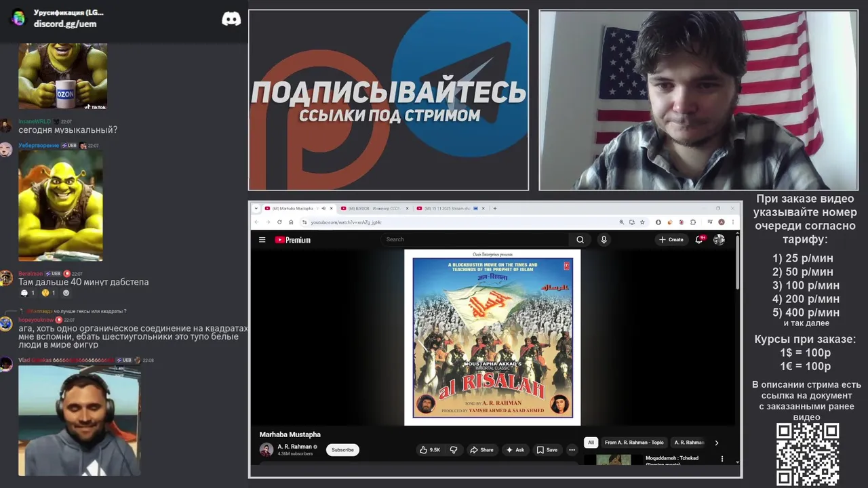Click the "Подписывайтесь" banner
Screen dimensions: 868x488
click(x=389, y=100)
